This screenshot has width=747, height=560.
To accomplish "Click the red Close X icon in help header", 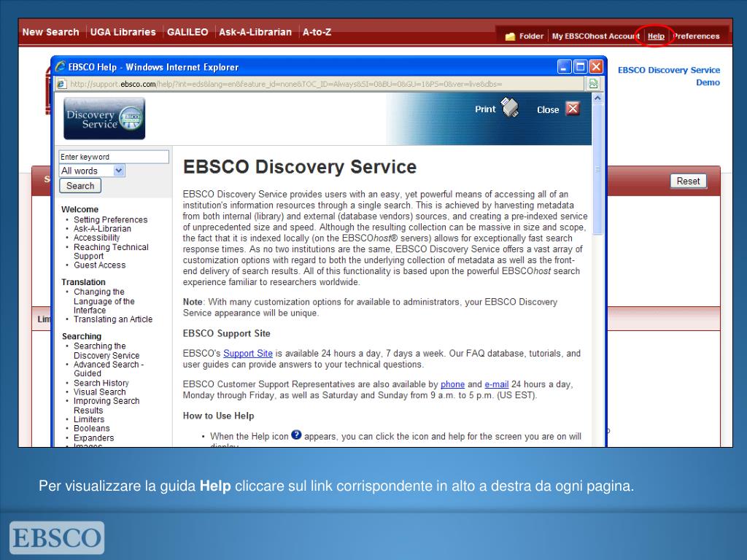I will pos(573,109).
